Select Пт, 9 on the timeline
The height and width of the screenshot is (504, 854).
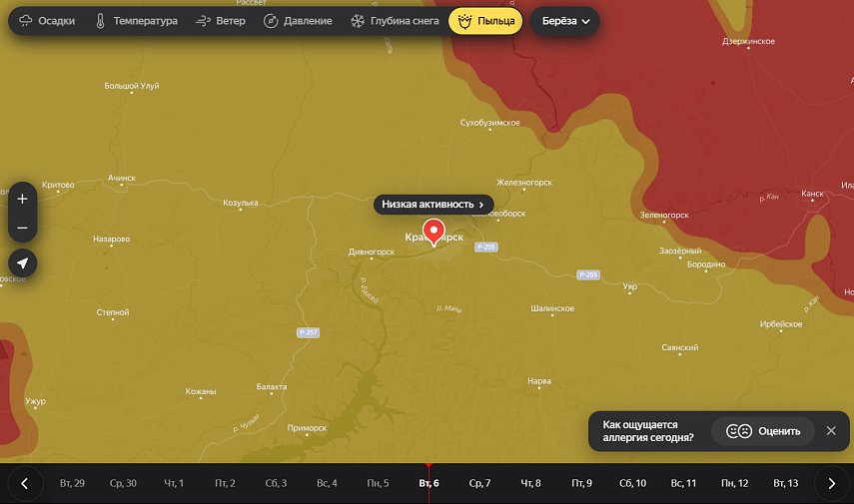coord(581,483)
